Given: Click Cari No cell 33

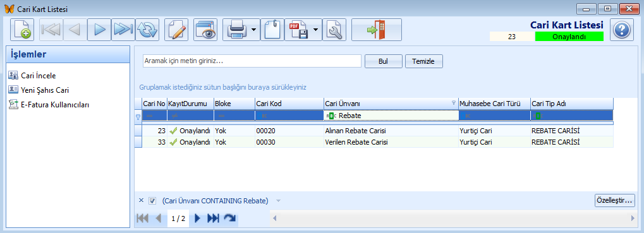Looking at the screenshot, I should pos(154,142).
